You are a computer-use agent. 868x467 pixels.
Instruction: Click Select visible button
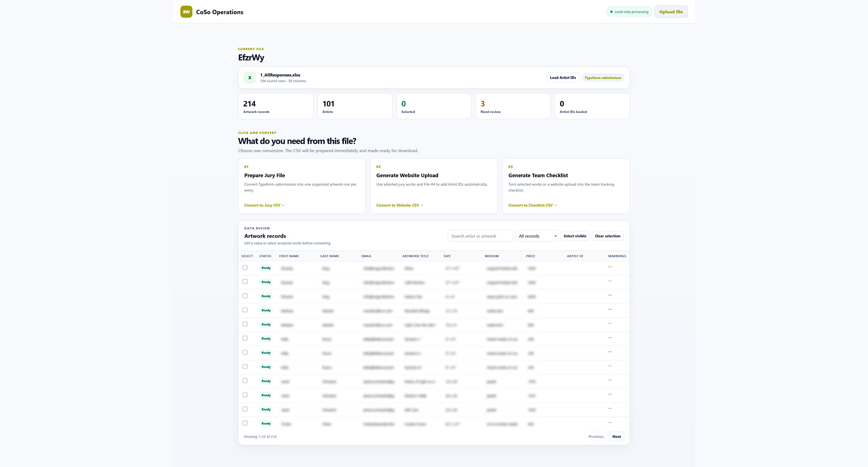click(x=575, y=236)
